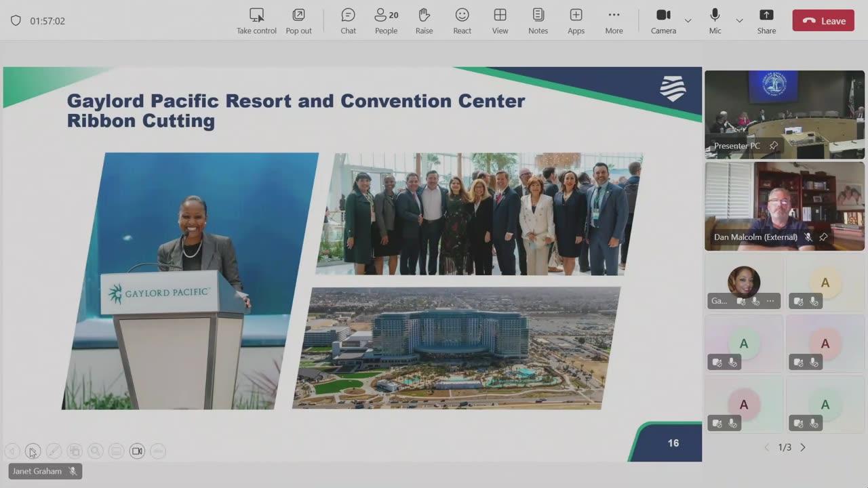Click the meeting timer 01:57:02
Viewport: 868px width, 488px height.
pyautogui.click(x=47, y=21)
